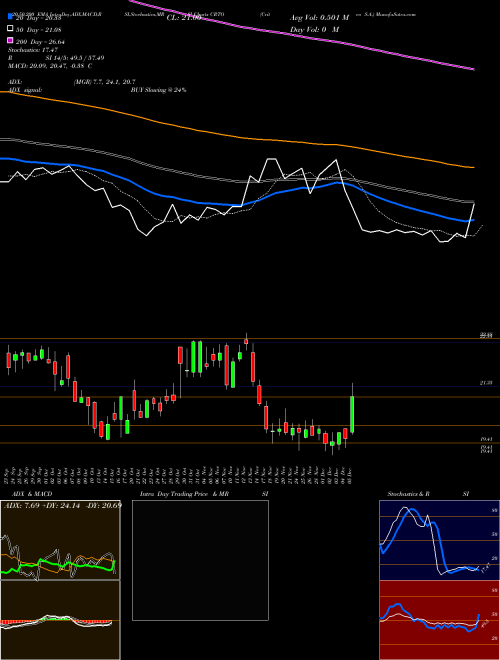The height and width of the screenshot is (660, 500).
Task: Click the ADX (MGR) values text
Action: [x=104, y=82]
